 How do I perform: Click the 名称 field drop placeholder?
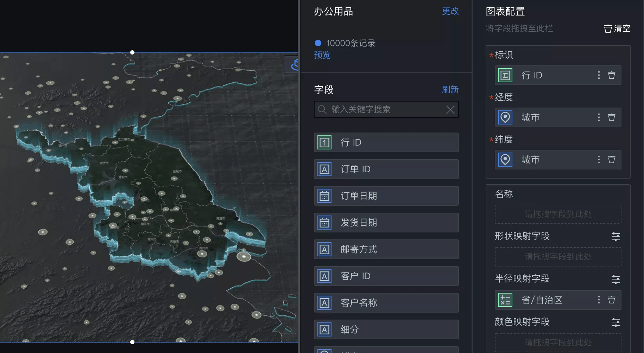point(558,214)
